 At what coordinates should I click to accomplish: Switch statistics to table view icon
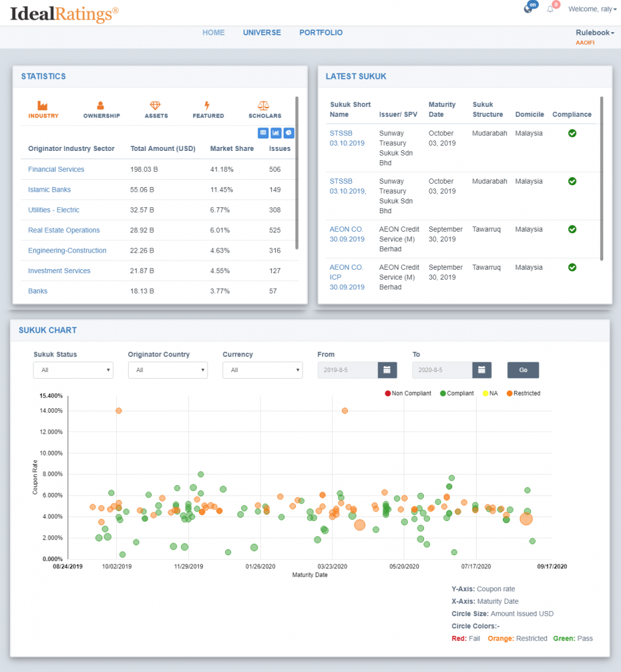tap(263, 133)
